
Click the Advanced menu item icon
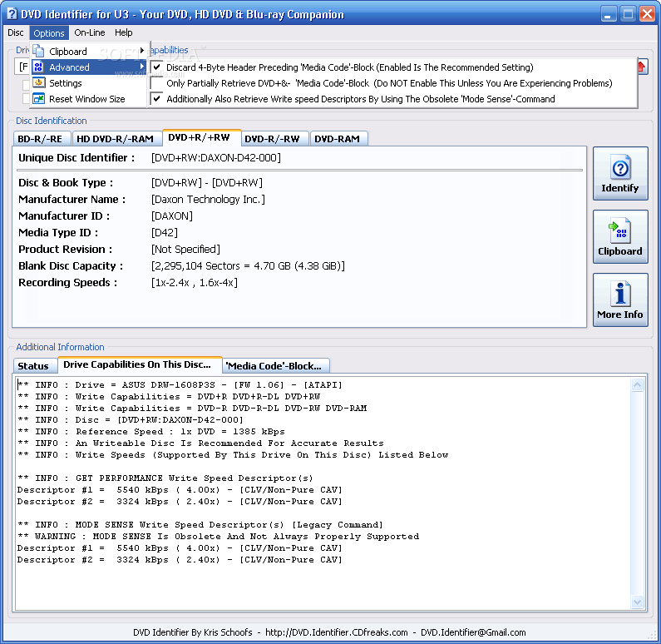[38, 67]
